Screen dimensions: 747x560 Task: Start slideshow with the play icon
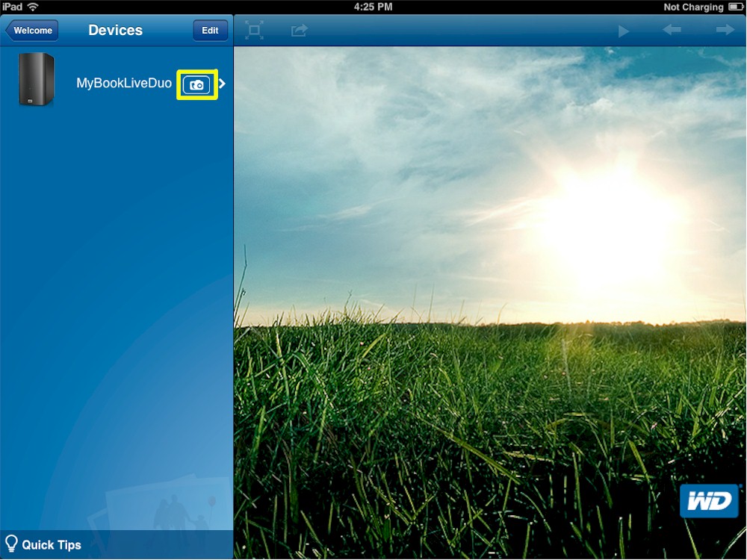623,31
